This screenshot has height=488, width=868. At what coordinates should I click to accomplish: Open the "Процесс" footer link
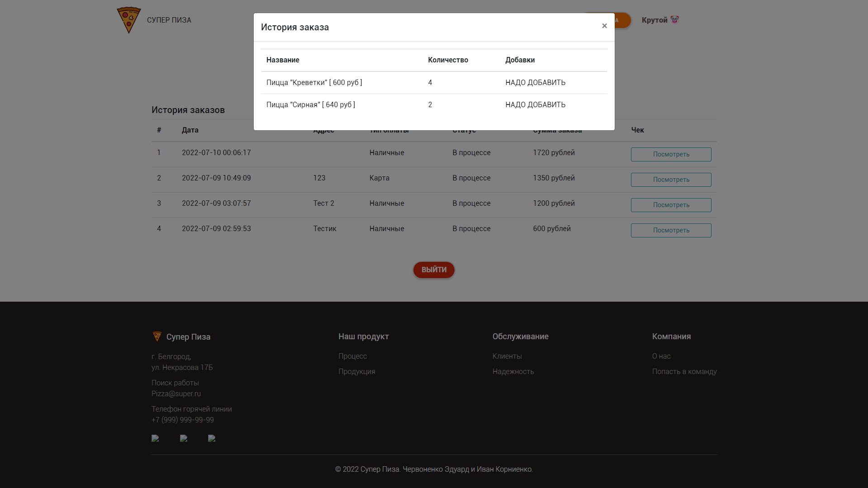pos(352,356)
